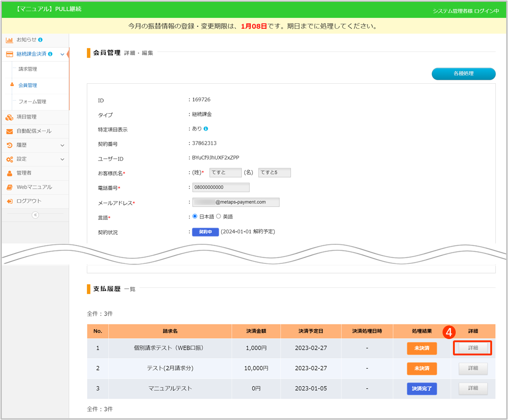The width and height of the screenshot is (508, 420).
Task: Click ログアウト in the sidebar
Action: (x=29, y=201)
